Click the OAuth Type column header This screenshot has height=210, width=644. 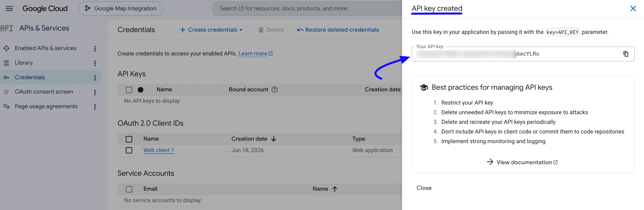[x=358, y=139]
